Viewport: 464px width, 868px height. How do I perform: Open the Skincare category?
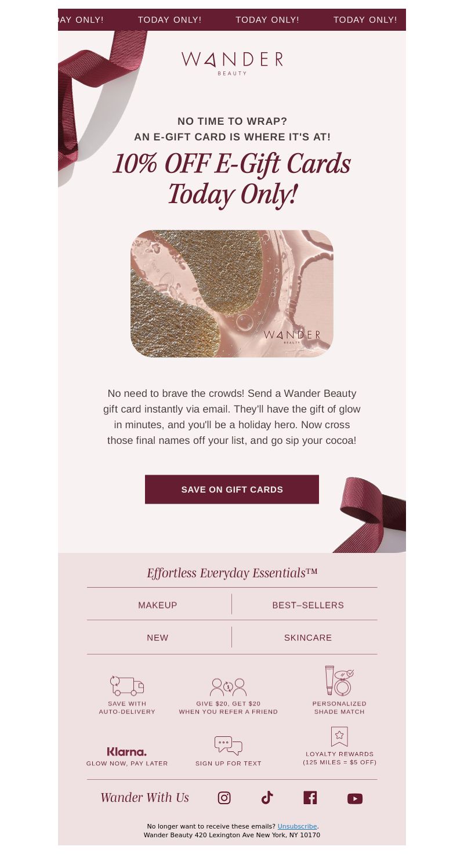(x=308, y=638)
